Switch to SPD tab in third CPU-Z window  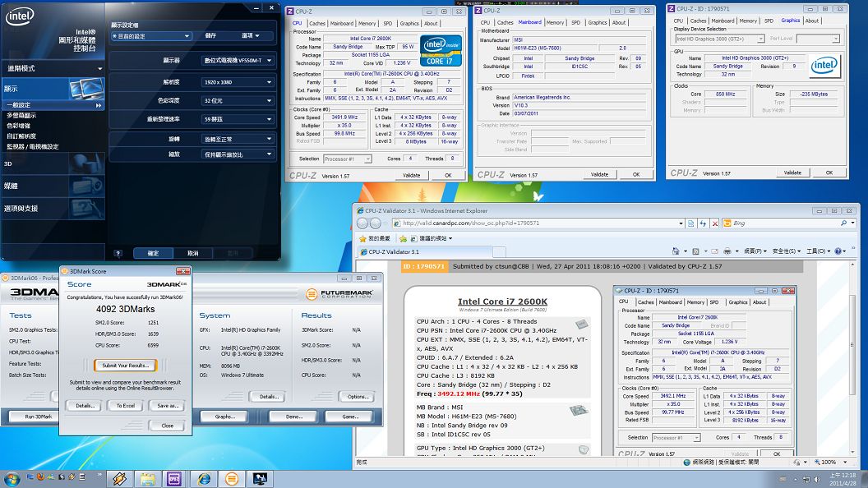[x=769, y=21]
